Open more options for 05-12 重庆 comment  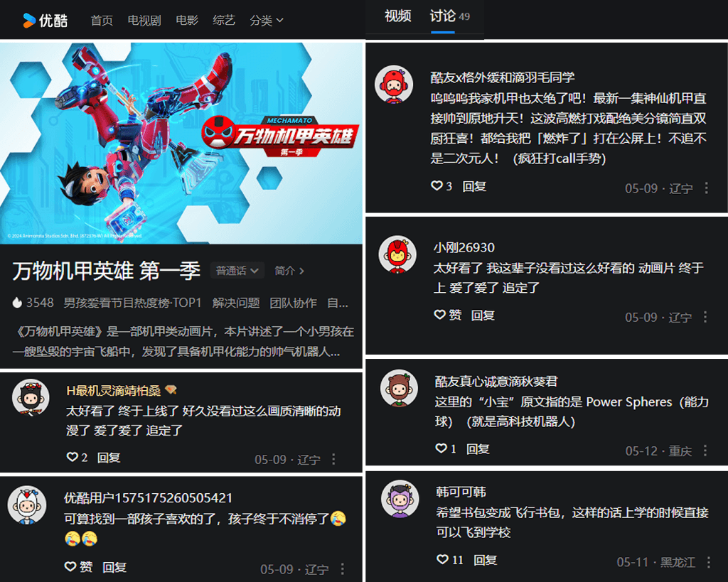[705, 451]
